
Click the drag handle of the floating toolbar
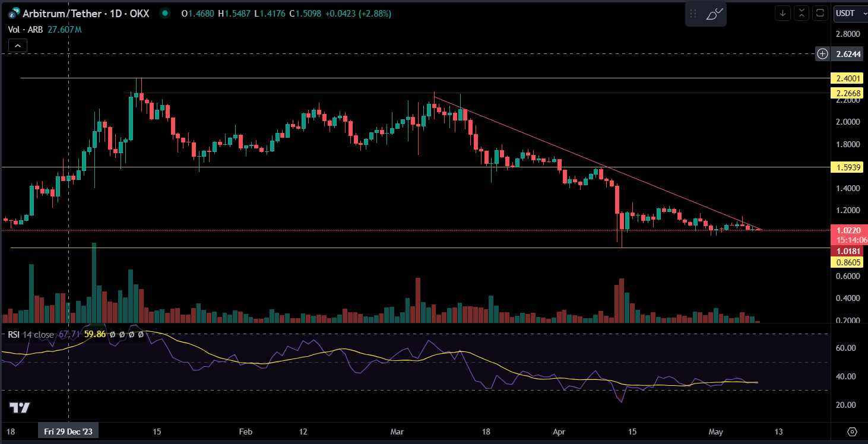coord(693,14)
